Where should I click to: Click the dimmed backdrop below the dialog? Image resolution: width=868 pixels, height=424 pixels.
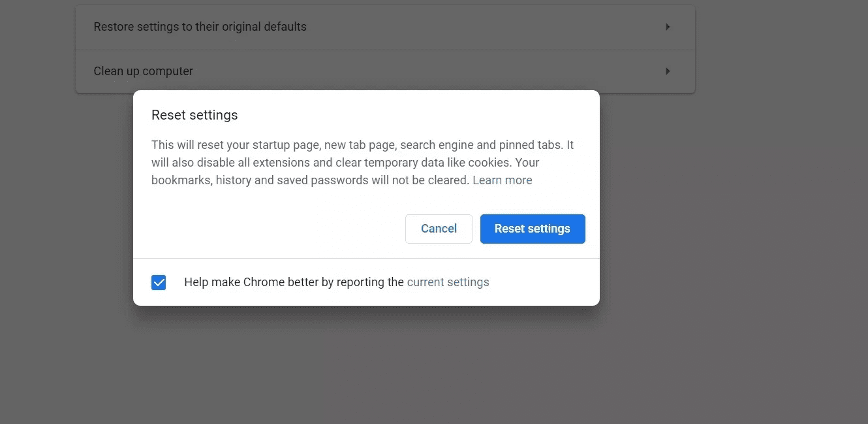[x=365, y=366]
